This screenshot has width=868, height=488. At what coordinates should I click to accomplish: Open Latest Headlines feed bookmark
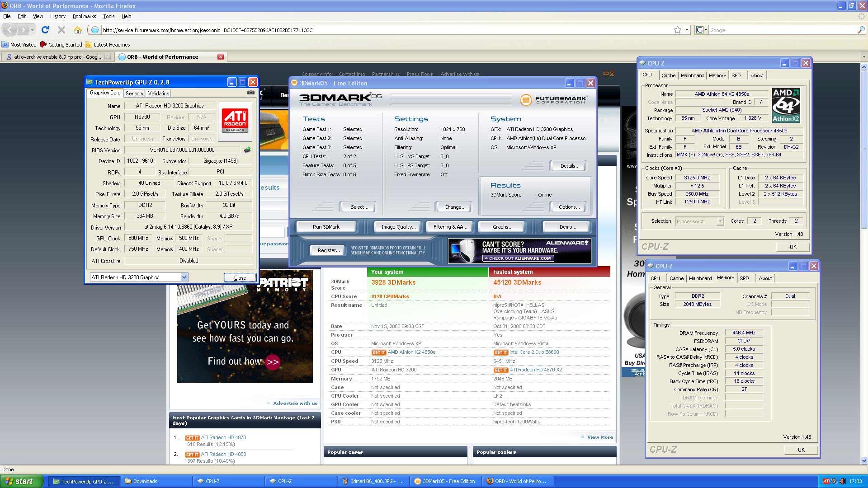tap(108, 45)
